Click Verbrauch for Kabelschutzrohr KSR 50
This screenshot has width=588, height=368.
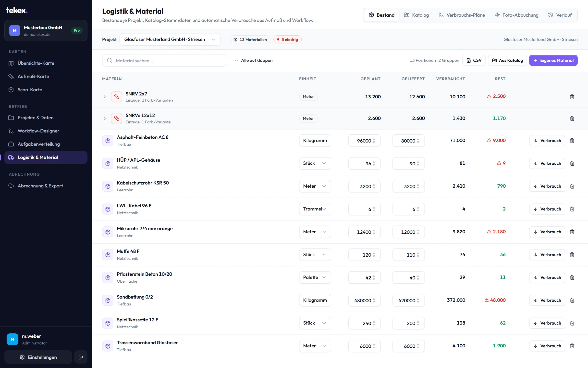(x=547, y=186)
